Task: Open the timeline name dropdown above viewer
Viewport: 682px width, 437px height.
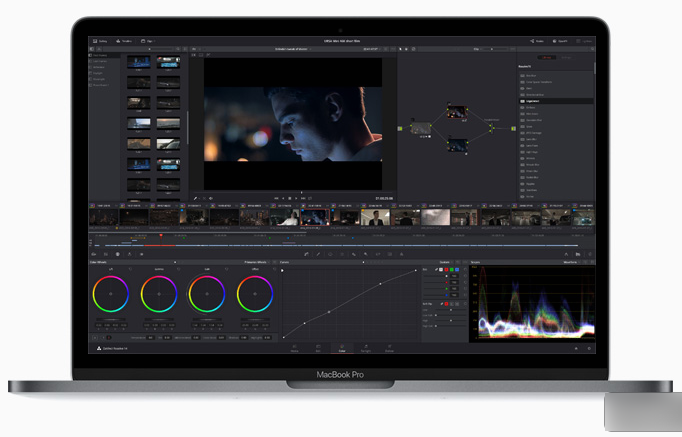Action: pos(292,49)
